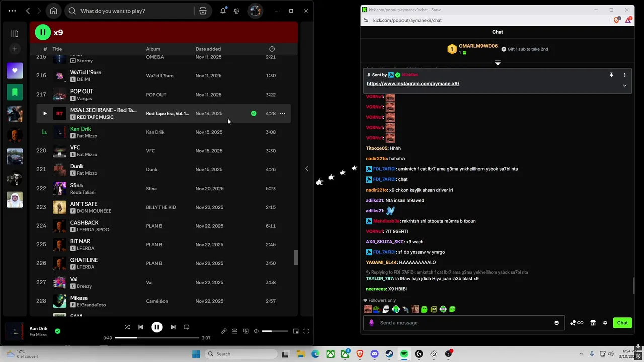Open the Spotify three-dot menu at top left

(x=12, y=11)
